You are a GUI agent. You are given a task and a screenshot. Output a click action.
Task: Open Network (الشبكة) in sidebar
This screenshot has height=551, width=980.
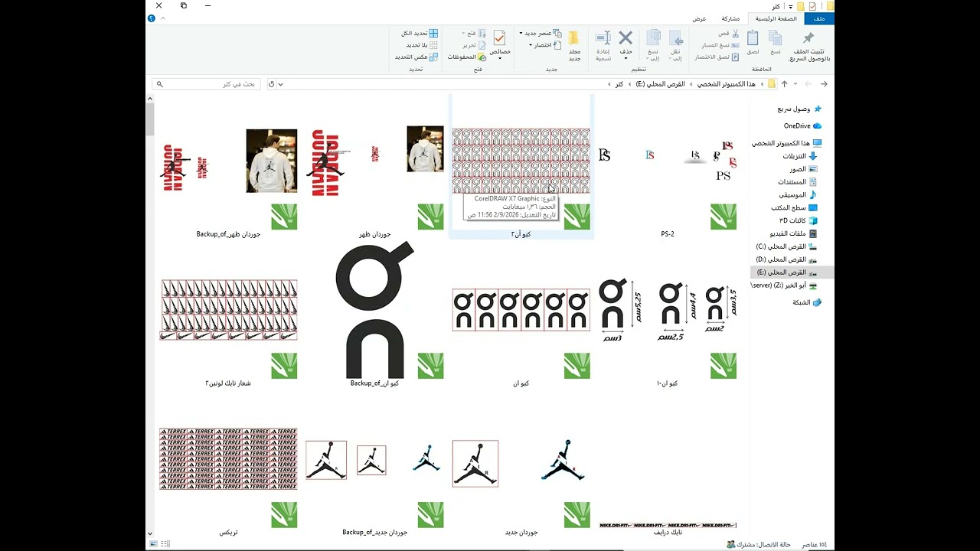click(807, 302)
